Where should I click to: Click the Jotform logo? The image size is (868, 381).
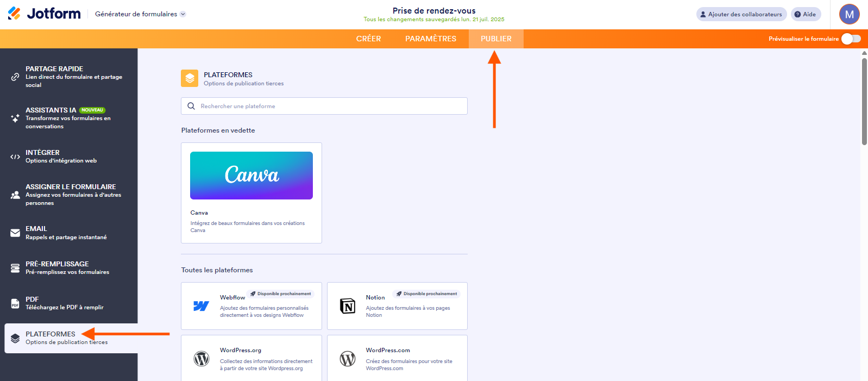pyautogui.click(x=44, y=14)
